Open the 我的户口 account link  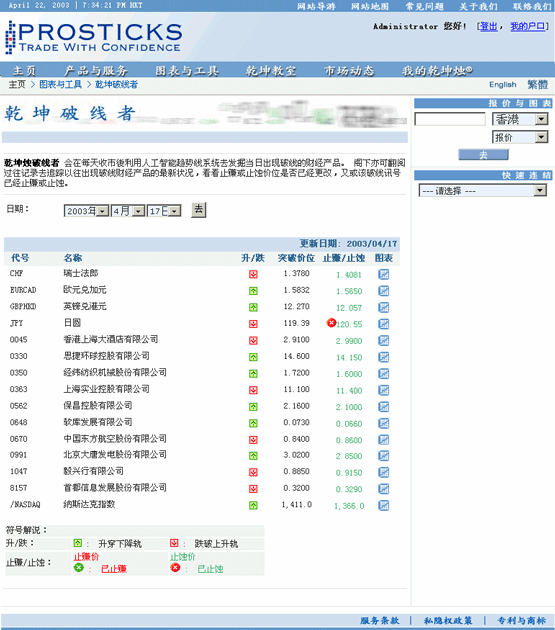pyautogui.click(x=528, y=27)
